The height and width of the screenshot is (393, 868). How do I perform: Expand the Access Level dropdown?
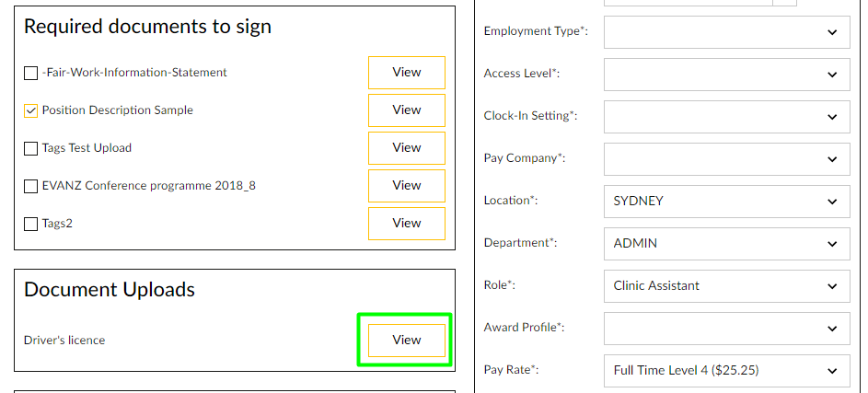point(726,74)
